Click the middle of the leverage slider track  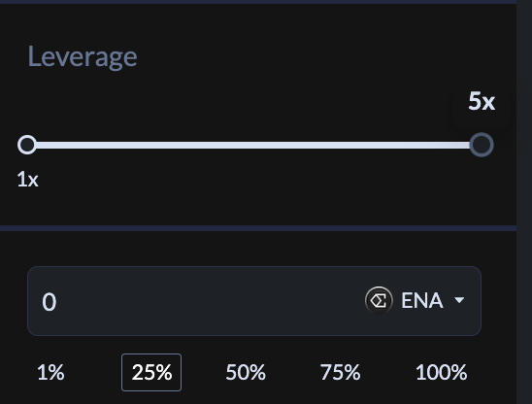tap(254, 146)
